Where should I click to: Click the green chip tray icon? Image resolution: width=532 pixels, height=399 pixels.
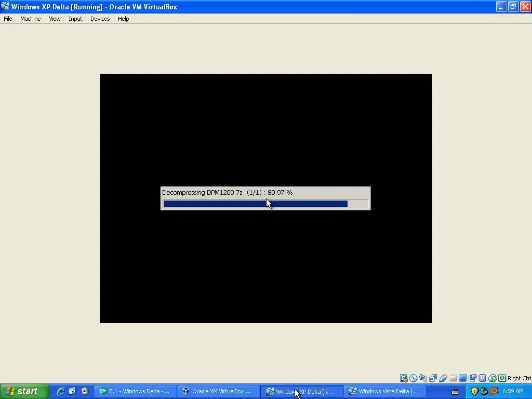[484, 391]
